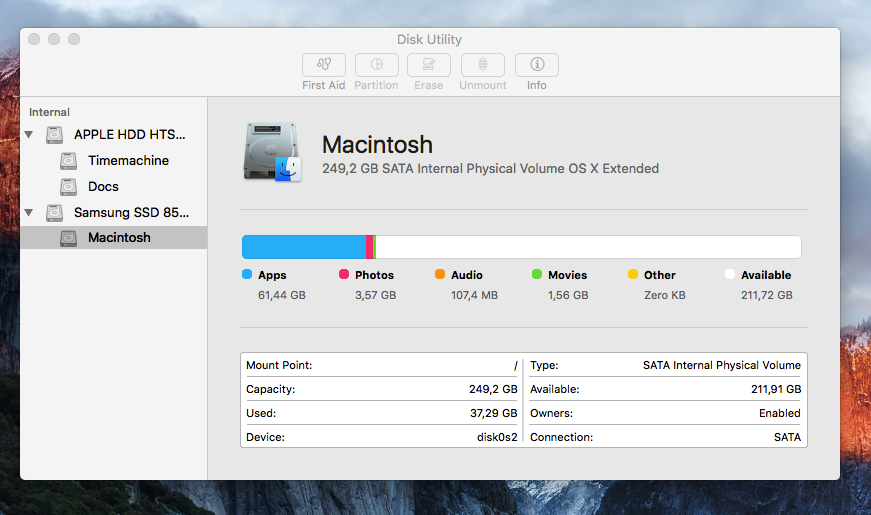Click the blue Apps segment of usage bar
This screenshot has width=871, height=515.
point(304,247)
